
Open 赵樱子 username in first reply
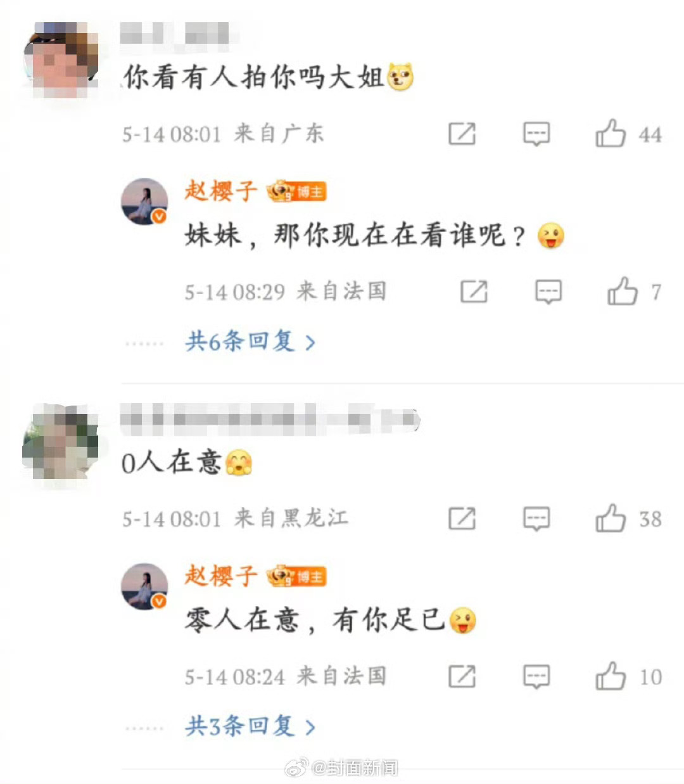[x=221, y=191]
